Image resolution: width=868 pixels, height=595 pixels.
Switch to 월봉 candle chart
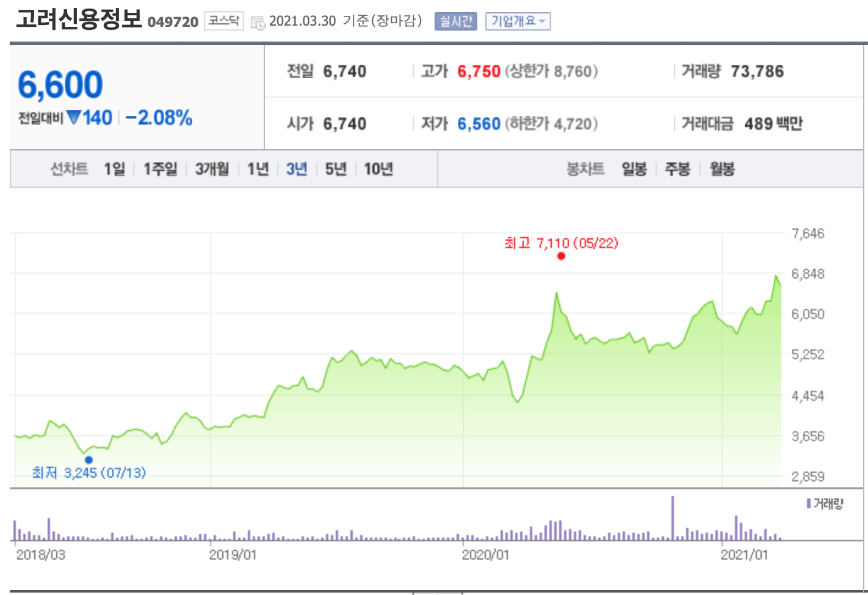722,169
